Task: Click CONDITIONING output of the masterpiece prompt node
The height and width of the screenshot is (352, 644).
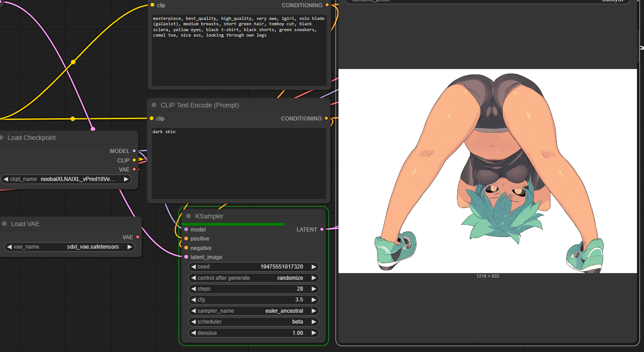Action: [327, 5]
